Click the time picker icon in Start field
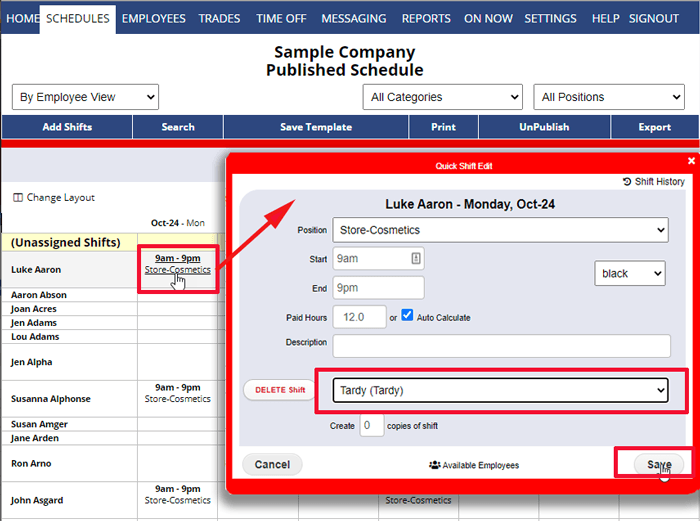Image resolution: width=700 pixels, height=521 pixels. tap(415, 258)
